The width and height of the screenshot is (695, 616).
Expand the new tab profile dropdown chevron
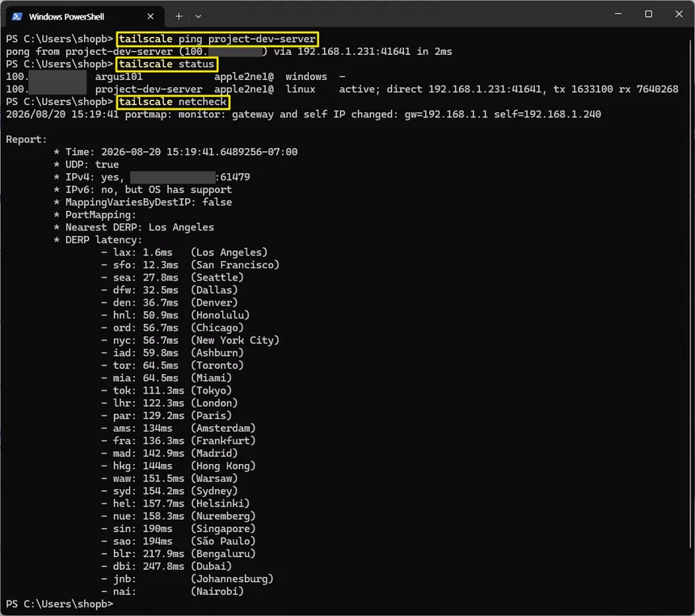click(198, 16)
